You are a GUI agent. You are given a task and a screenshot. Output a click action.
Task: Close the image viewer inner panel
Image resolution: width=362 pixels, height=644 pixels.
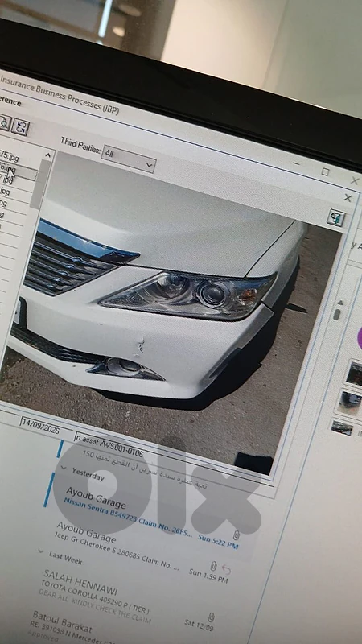coord(348,198)
